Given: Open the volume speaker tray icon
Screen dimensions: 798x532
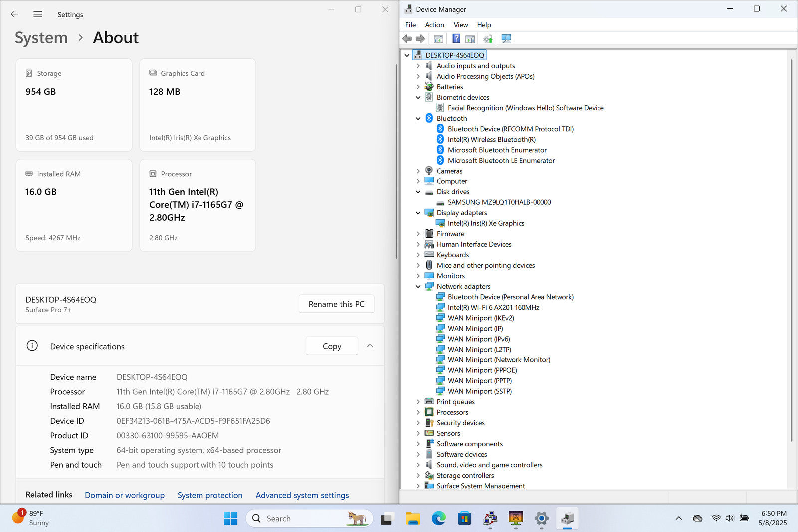Looking at the screenshot, I should [x=730, y=518].
